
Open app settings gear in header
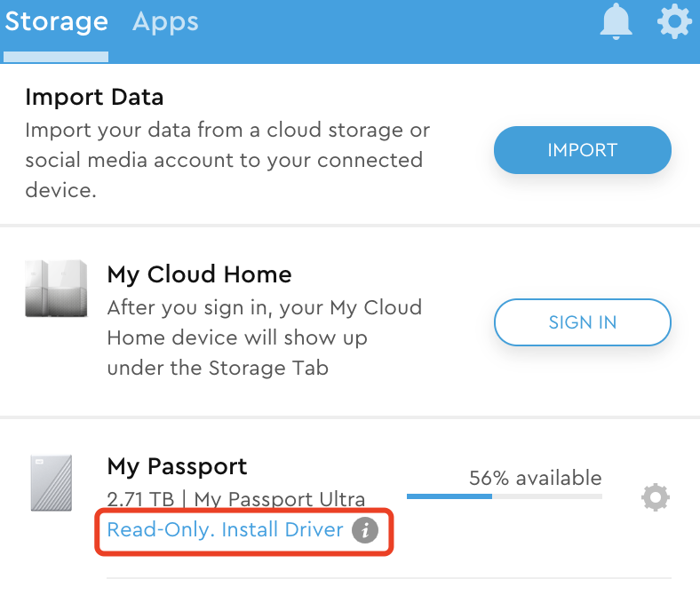pos(674,21)
